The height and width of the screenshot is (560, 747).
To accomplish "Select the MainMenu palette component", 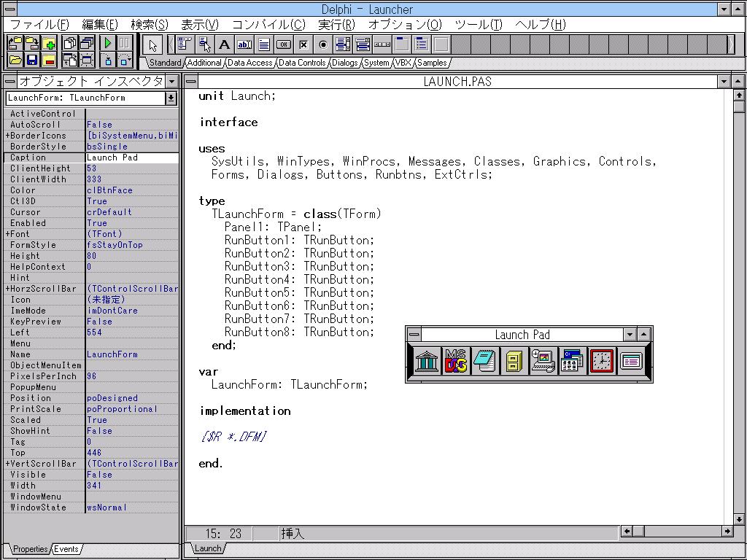I will point(185,44).
